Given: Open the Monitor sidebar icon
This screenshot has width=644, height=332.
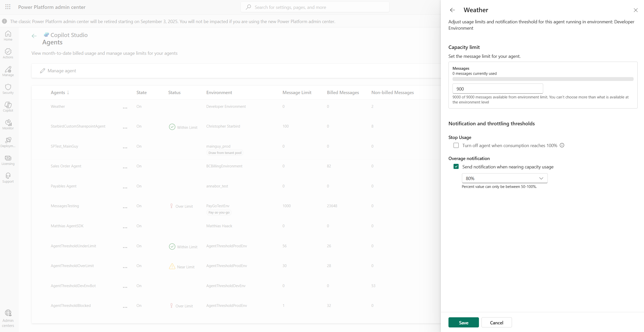Looking at the screenshot, I should pyautogui.click(x=8, y=125).
